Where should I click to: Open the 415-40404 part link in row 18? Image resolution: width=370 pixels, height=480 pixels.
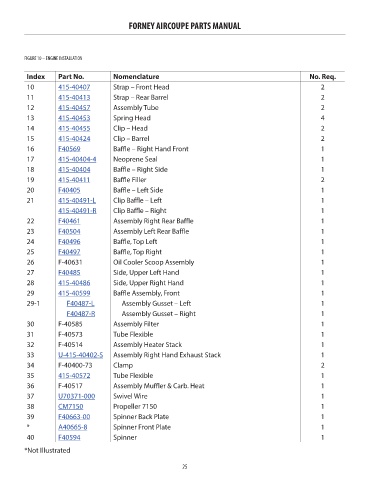(74, 170)
